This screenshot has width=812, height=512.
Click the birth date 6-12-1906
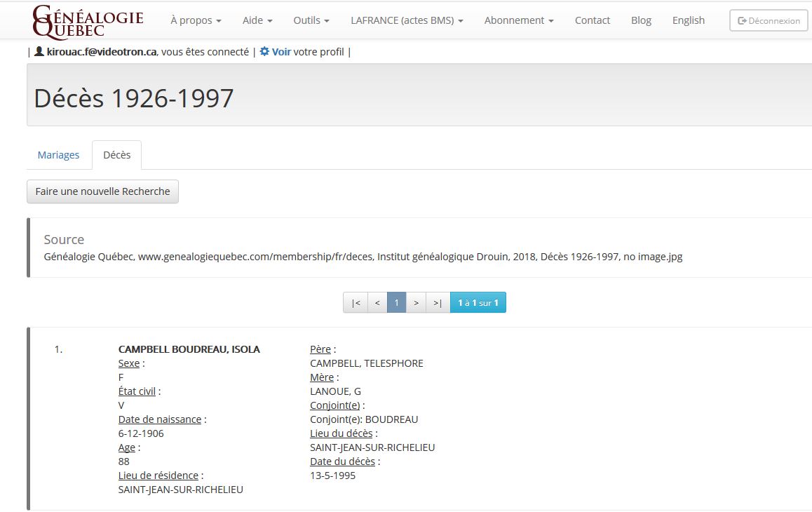141,433
